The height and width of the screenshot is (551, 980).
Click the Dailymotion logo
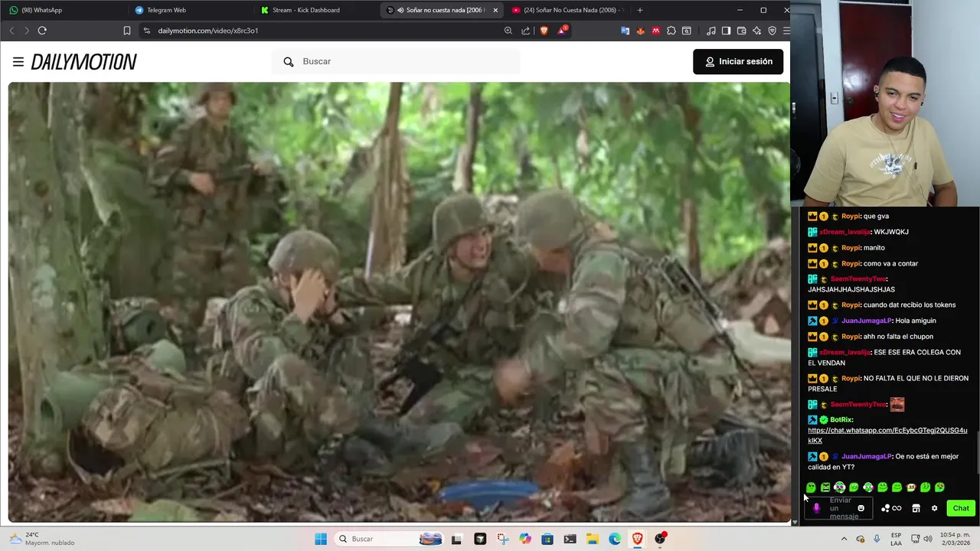coord(84,62)
